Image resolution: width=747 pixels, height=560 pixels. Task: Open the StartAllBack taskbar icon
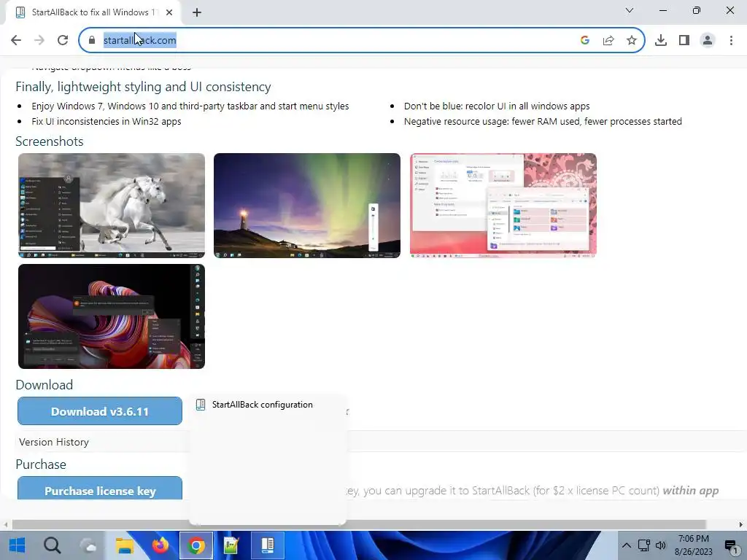pos(268,545)
